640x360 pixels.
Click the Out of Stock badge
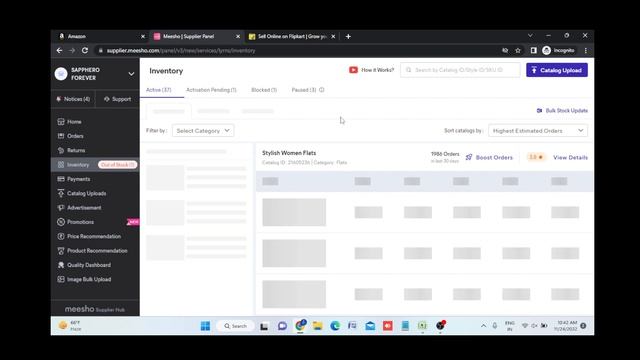point(118,164)
